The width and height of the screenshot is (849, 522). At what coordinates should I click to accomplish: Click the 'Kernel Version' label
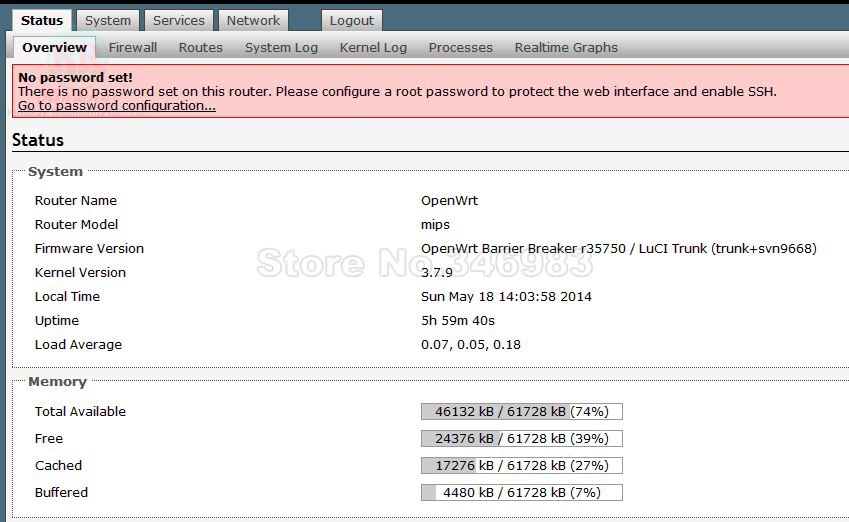click(x=80, y=272)
